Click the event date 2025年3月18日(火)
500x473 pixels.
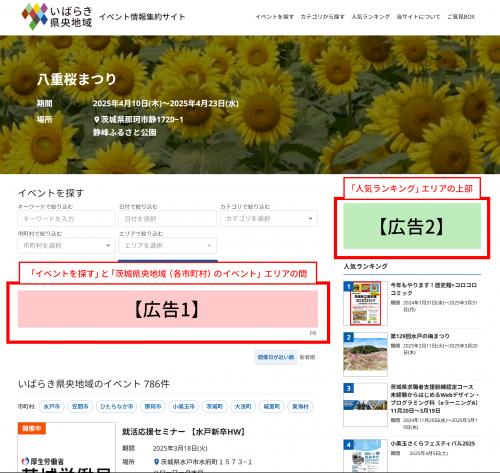(180, 449)
